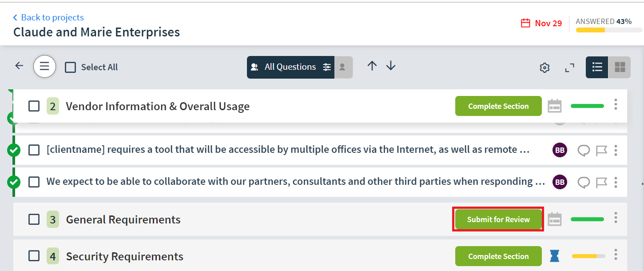This screenshot has width=644, height=271.
Task: Open All Questions filter dropdown
Action: coord(291,67)
